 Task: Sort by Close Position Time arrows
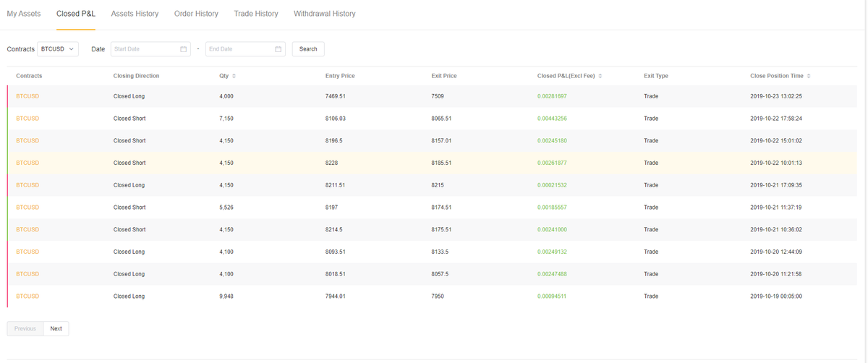(809, 76)
